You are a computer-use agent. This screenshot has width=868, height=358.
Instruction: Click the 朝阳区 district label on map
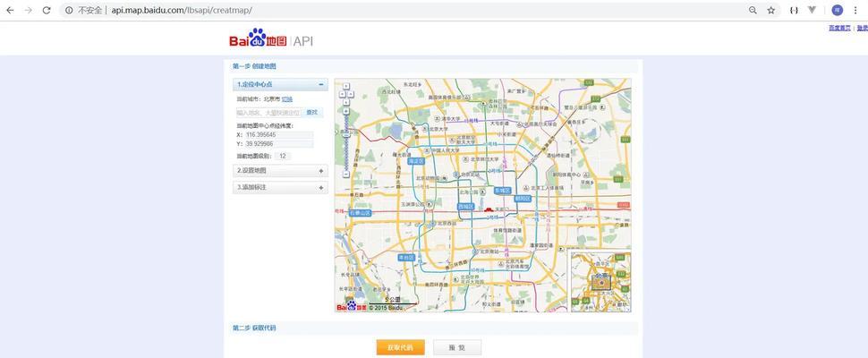click(x=523, y=198)
